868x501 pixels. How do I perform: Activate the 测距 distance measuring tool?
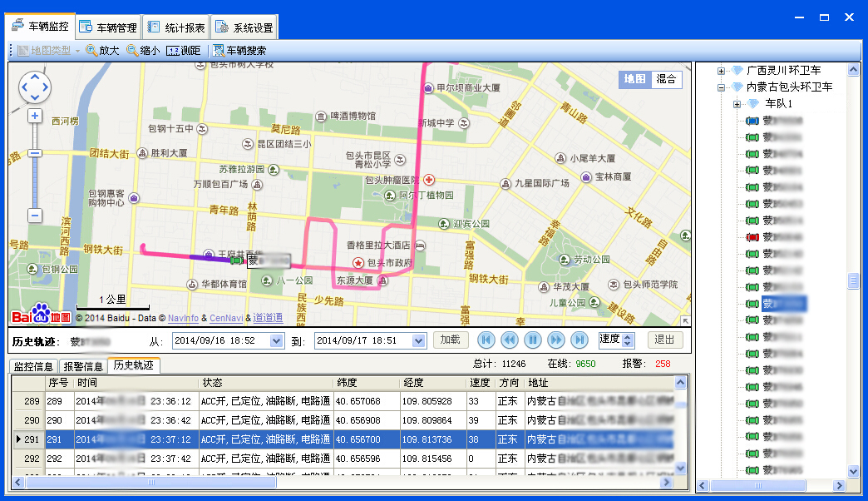pyautogui.click(x=184, y=51)
